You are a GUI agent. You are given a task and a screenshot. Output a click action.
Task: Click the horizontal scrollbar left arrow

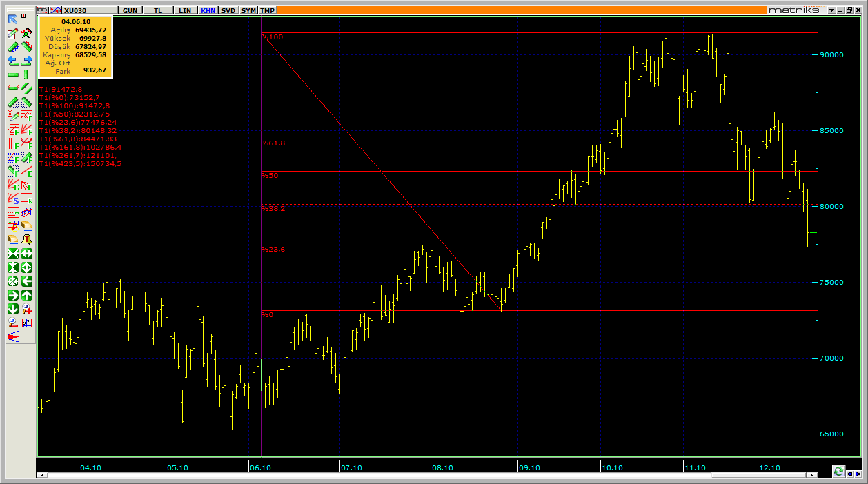click(x=43, y=475)
